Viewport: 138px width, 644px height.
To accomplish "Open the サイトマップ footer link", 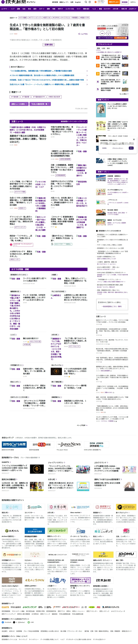I will 23,639.
